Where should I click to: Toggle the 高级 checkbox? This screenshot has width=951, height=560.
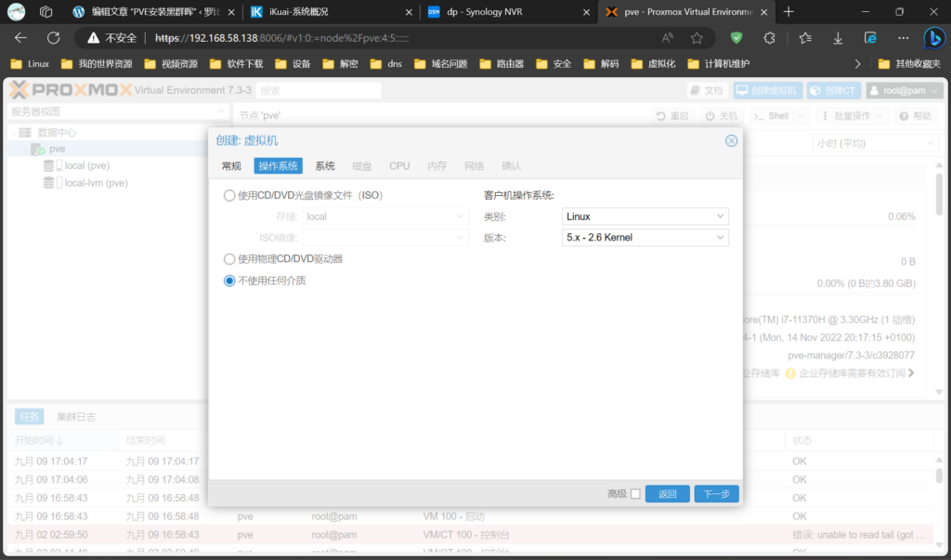[635, 494]
